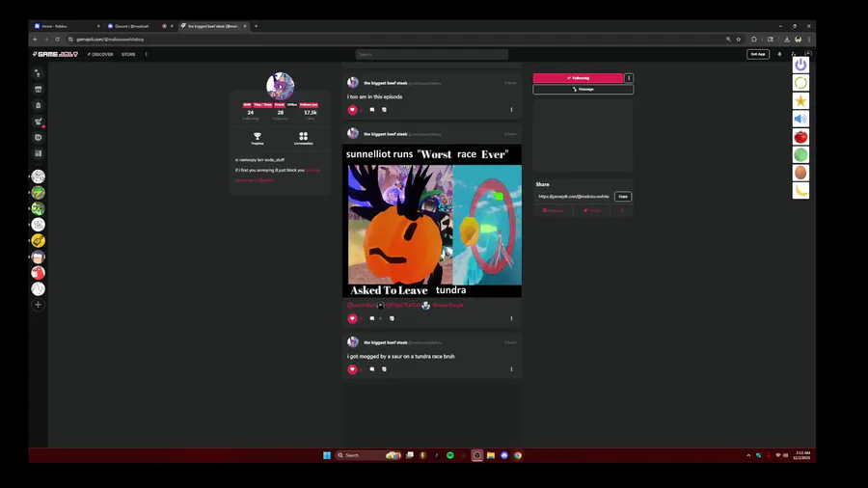Open the Trophies section

click(258, 138)
